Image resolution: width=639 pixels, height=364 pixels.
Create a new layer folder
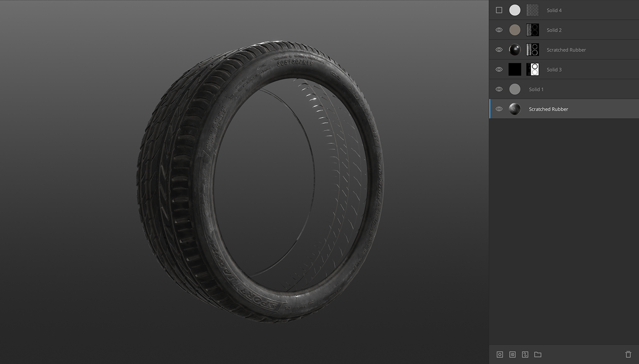pos(538,354)
